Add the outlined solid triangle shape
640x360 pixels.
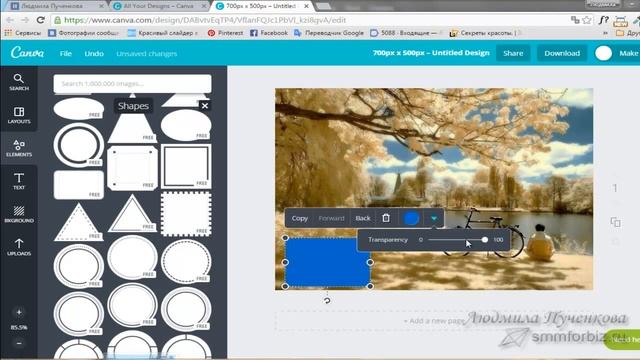[132, 213]
